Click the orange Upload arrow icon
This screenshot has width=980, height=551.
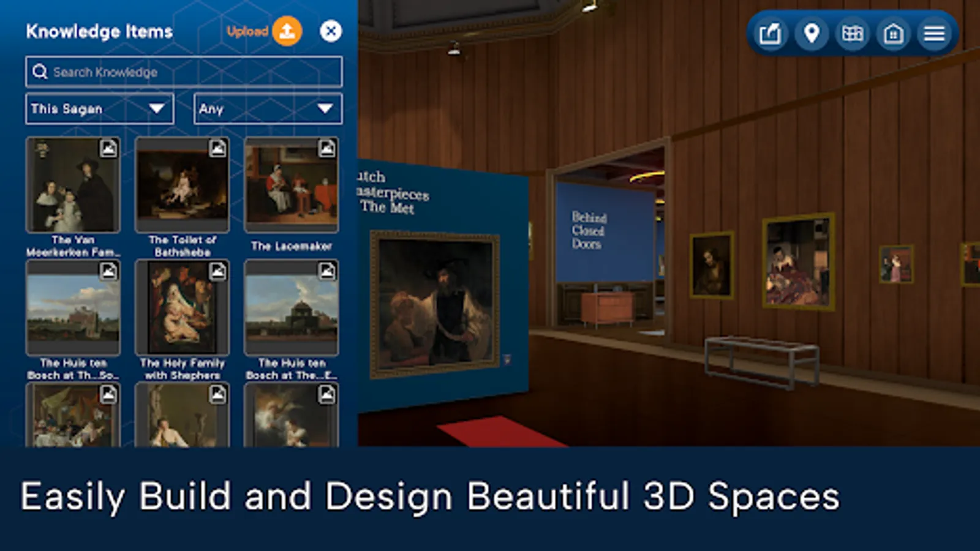[x=287, y=31]
